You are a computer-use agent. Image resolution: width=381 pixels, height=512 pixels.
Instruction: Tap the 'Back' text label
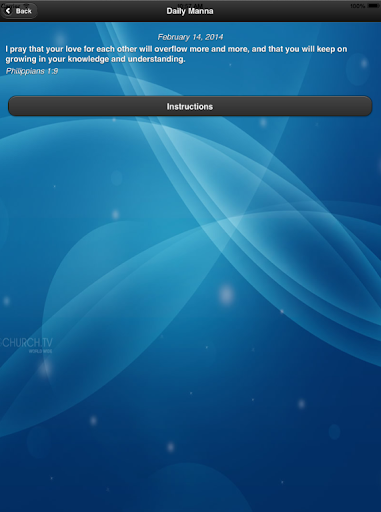pos(24,11)
